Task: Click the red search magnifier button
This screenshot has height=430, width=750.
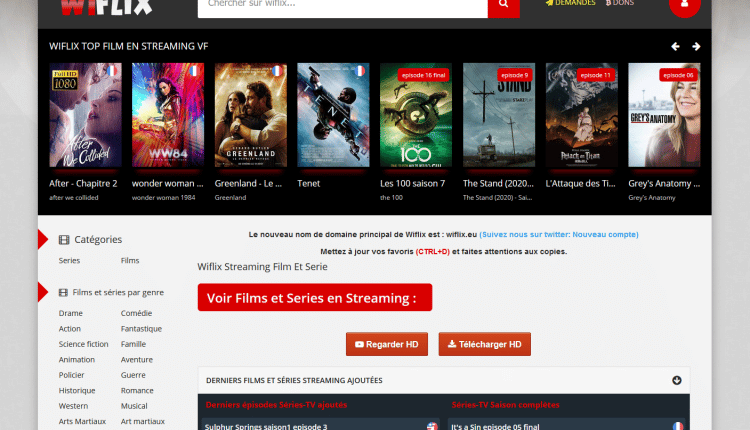Action: click(x=503, y=6)
